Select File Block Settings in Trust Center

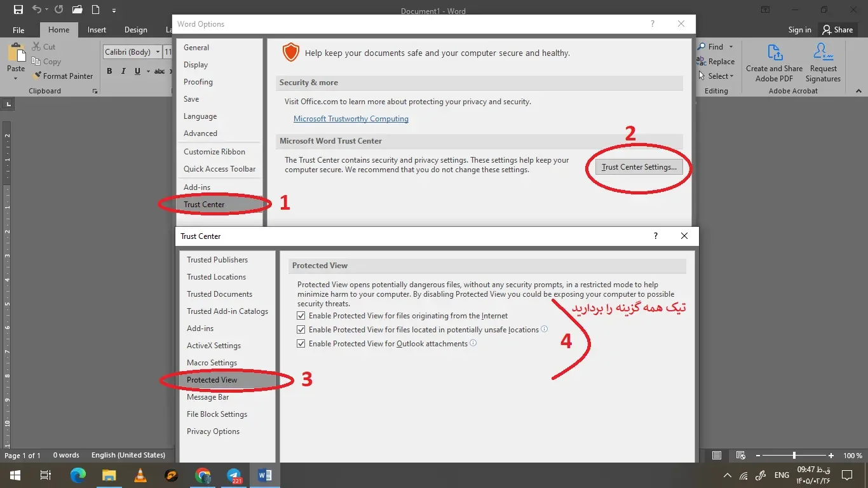(x=227, y=414)
